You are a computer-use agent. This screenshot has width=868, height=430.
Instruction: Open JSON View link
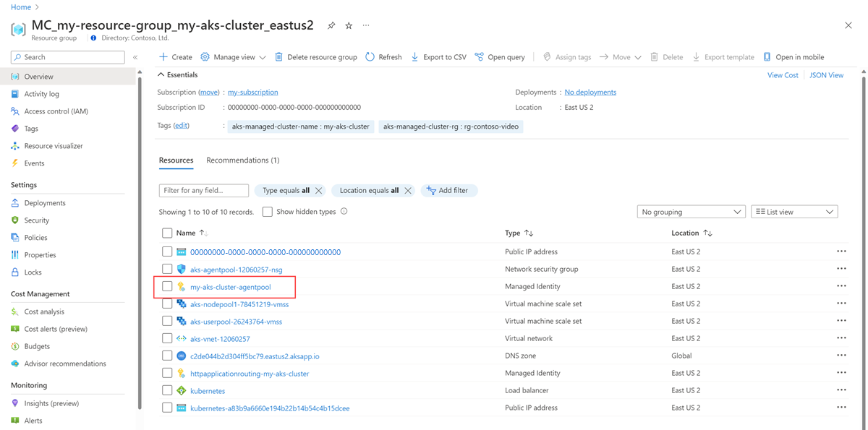826,75
